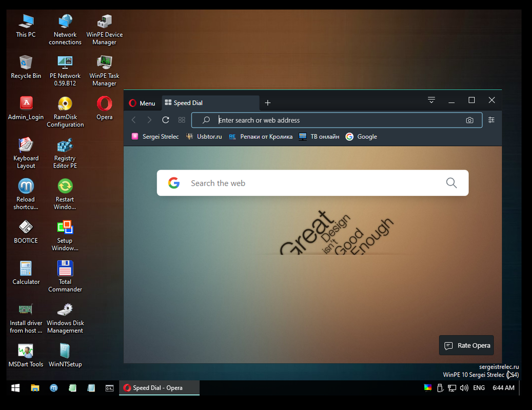The height and width of the screenshot is (410, 532).
Task: Launch Registry Editor PE shortcut
Action: click(65, 153)
